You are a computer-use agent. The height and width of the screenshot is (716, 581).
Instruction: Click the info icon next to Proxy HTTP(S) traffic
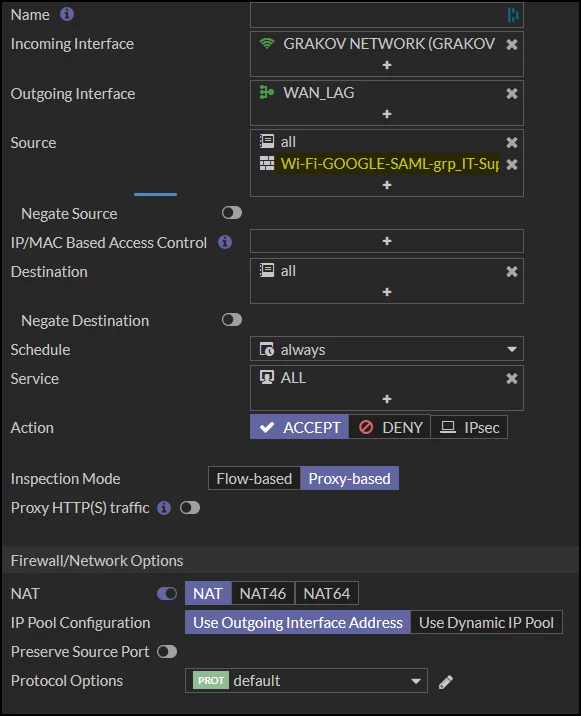(x=164, y=507)
